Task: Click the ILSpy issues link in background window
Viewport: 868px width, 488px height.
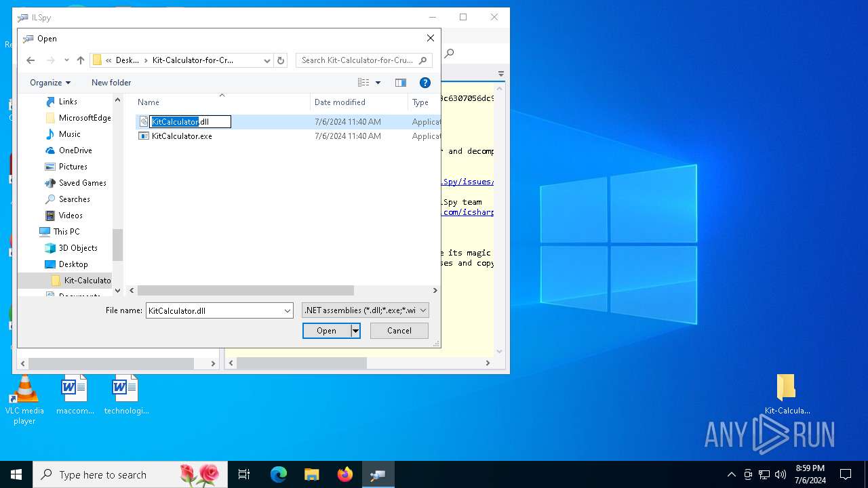Action: click(x=467, y=182)
